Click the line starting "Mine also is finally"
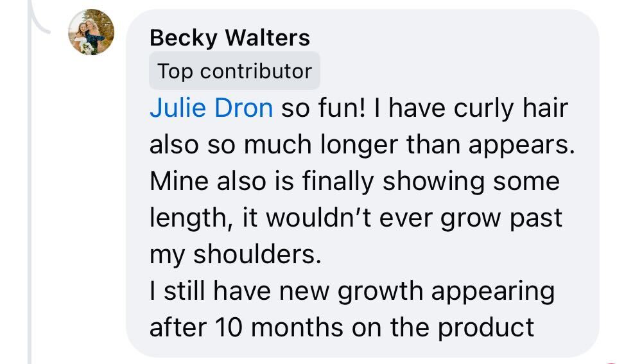Viewport: 642px width, 364px height. pyautogui.click(x=354, y=182)
